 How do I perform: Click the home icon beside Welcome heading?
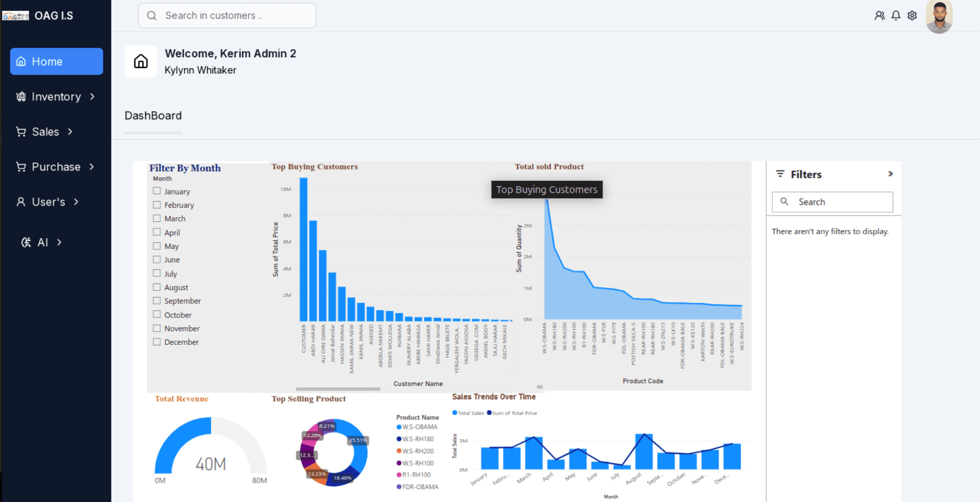point(141,62)
